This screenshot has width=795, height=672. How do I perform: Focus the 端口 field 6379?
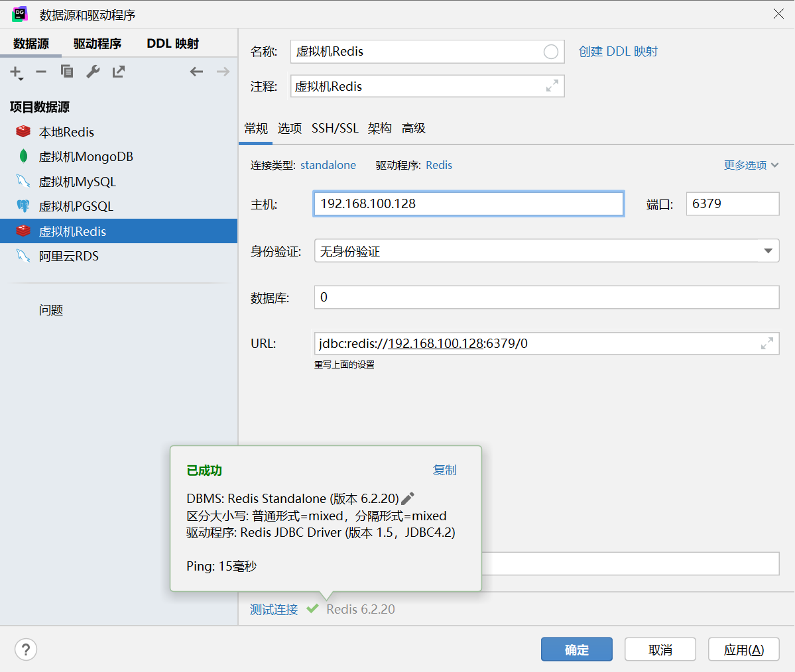[733, 203]
